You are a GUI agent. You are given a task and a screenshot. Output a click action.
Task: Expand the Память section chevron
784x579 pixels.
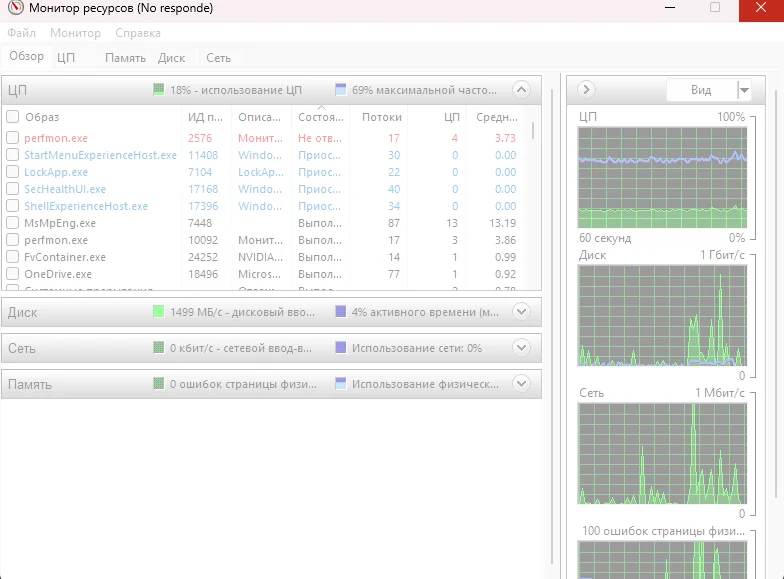coord(520,384)
